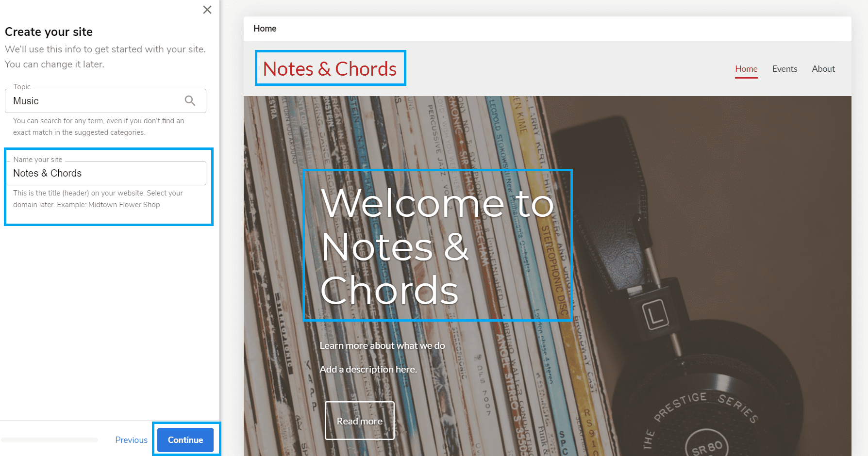Click Learn more about what we do text
This screenshot has height=456, width=868.
[x=382, y=345]
